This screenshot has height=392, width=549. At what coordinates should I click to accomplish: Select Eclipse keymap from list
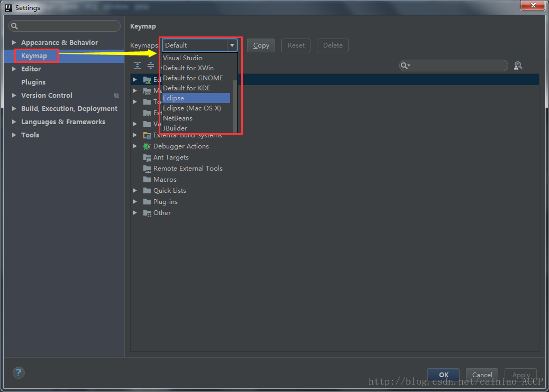pos(196,98)
